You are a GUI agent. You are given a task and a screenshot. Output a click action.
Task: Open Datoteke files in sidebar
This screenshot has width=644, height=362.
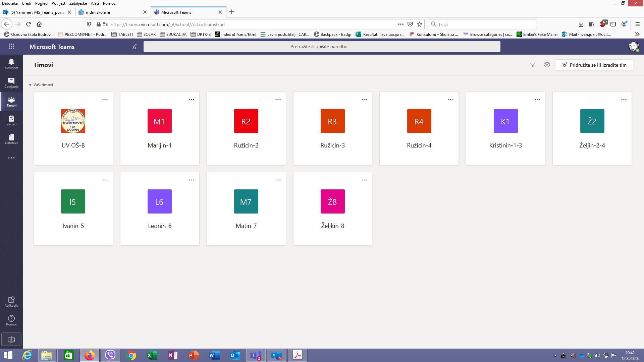click(11, 139)
